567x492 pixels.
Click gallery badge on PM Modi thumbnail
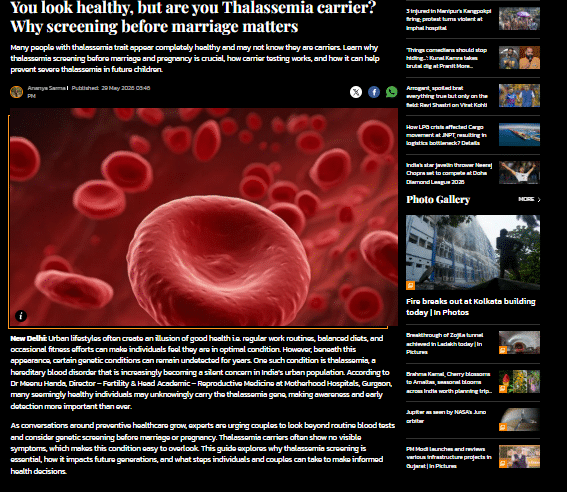point(503,464)
